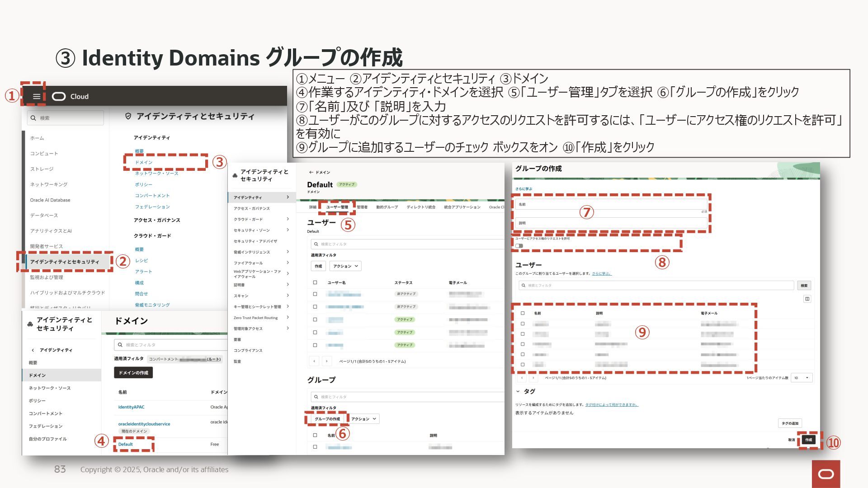Open the hamburger navigation menu
Screen dimensions: 868x488
click(37, 96)
